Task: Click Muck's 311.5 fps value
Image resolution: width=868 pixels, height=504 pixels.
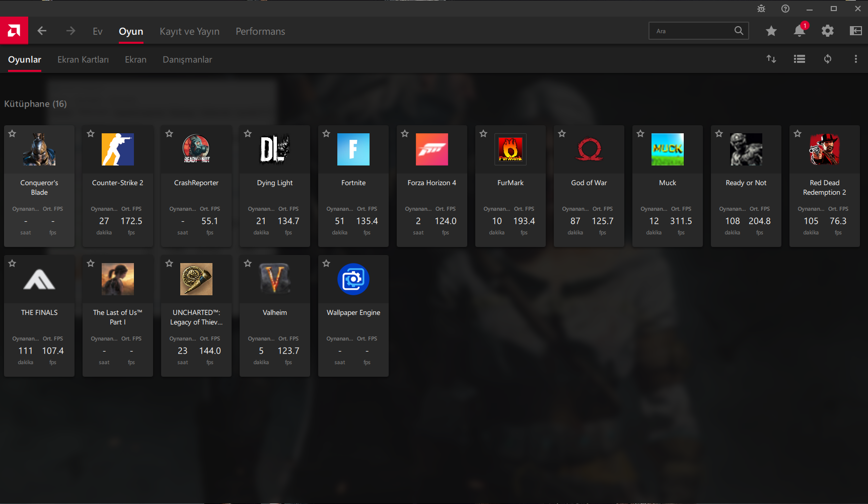Action: (x=681, y=221)
